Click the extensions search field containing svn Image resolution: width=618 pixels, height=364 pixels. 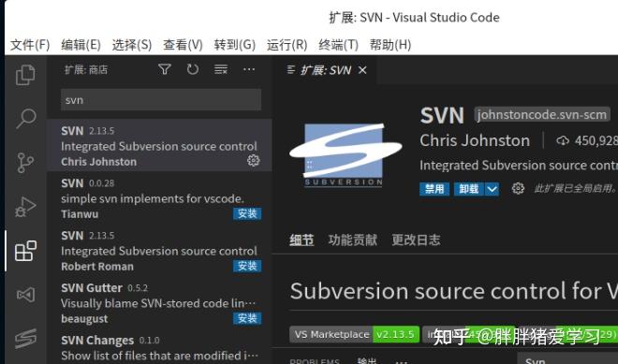[161, 100]
